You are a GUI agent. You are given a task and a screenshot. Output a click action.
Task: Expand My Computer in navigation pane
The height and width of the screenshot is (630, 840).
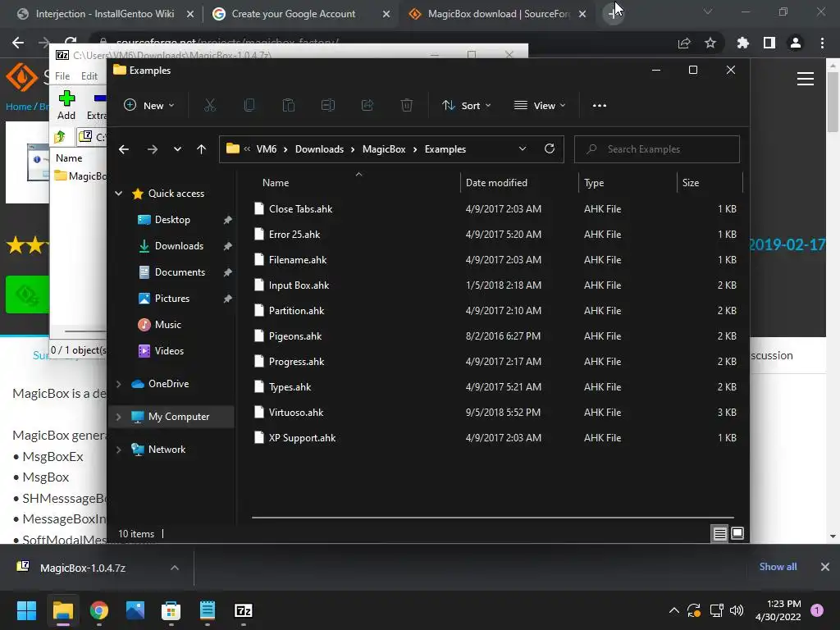pyautogui.click(x=118, y=417)
